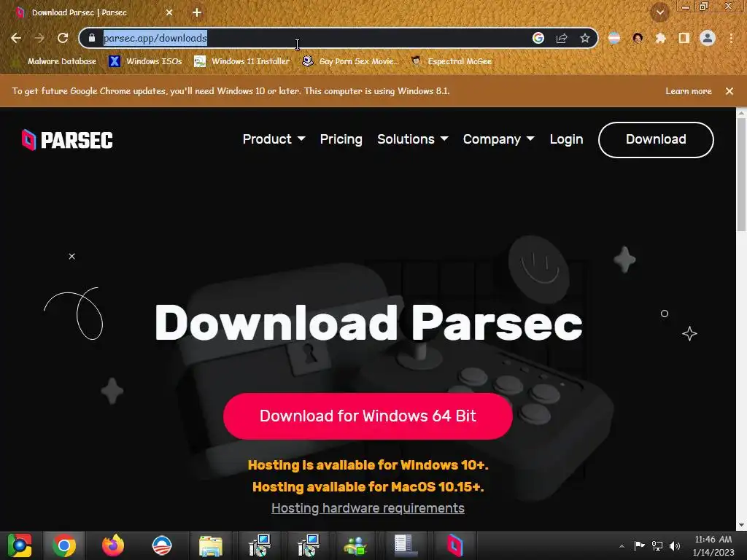Click the avatar extension icon next to the puzzle

(638, 38)
